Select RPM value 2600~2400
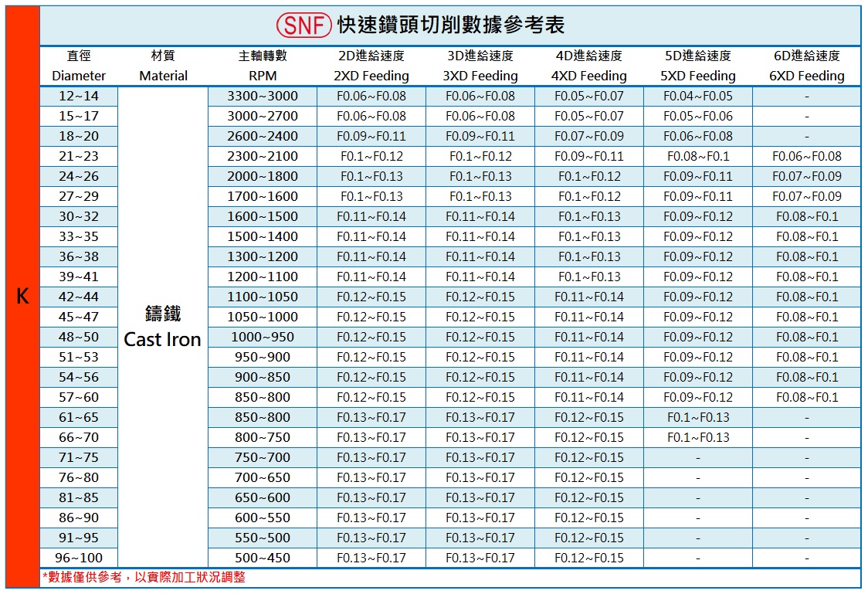Image resolution: width=868 pixels, height=594 pixels. click(x=263, y=136)
